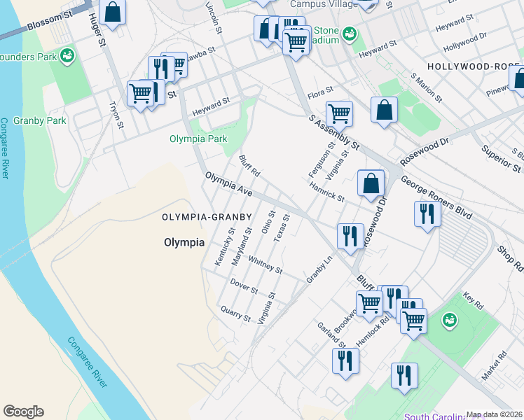Click the Flora St label
Viewport: 524px width, 420px height.
320,92
